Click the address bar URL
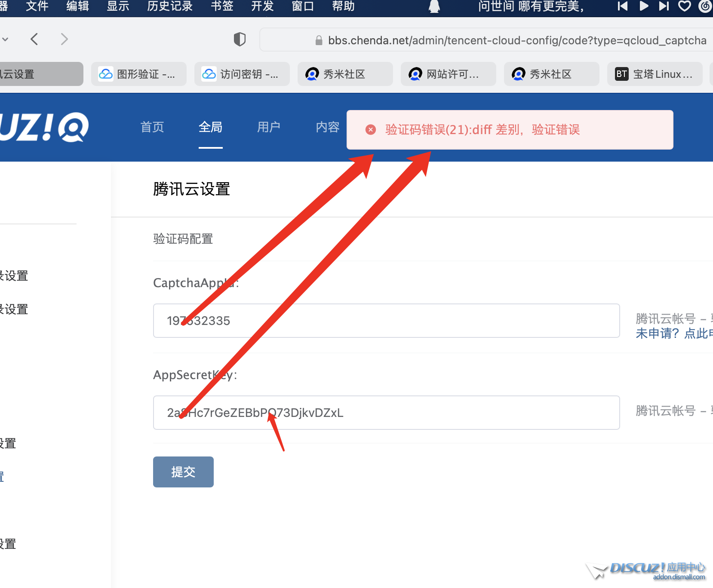The height and width of the screenshot is (588, 713). pyautogui.click(x=517, y=40)
